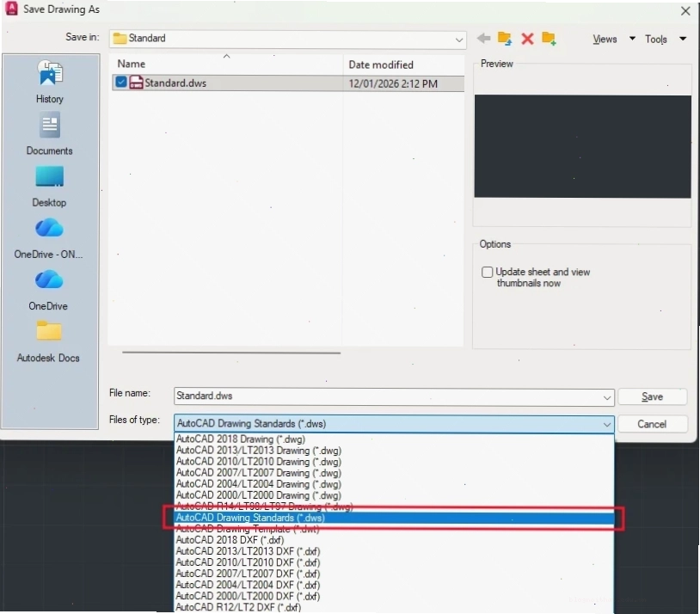Viewport: 700px width, 614px height.
Task: Collapse the Files of type dropdown
Action: click(607, 424)
